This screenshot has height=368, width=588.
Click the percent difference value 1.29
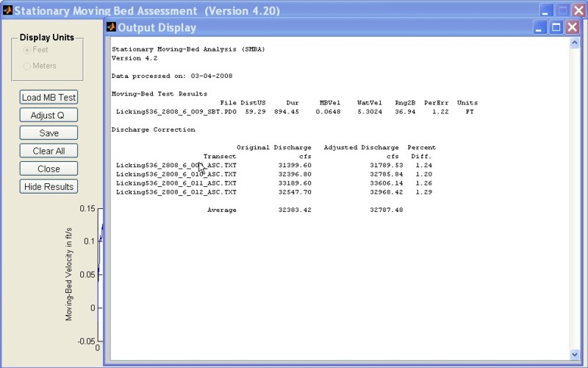pos(424,192)
